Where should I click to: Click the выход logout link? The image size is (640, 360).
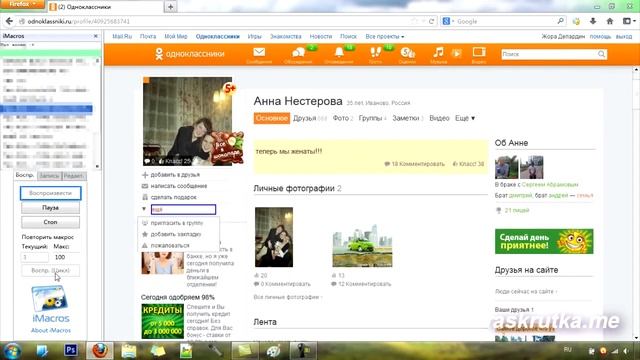click(624, 36)
